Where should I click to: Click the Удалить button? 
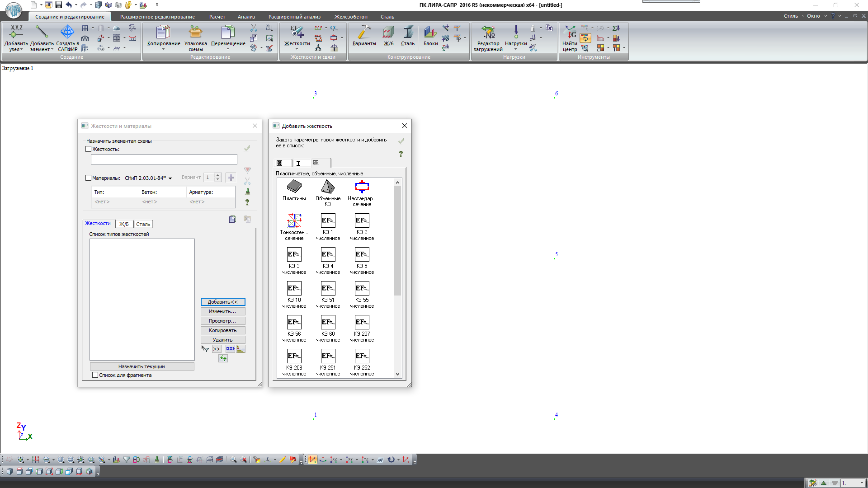(222, 340)
